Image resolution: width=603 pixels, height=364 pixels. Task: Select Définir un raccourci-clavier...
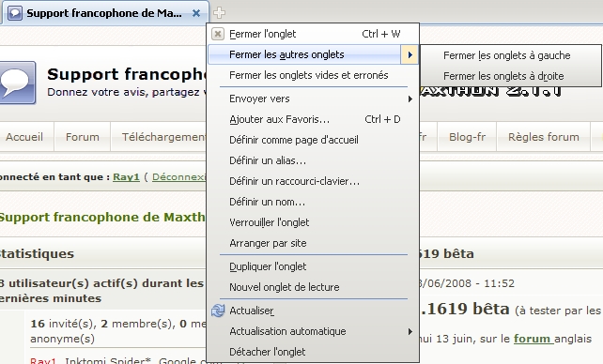coord(313,181)
